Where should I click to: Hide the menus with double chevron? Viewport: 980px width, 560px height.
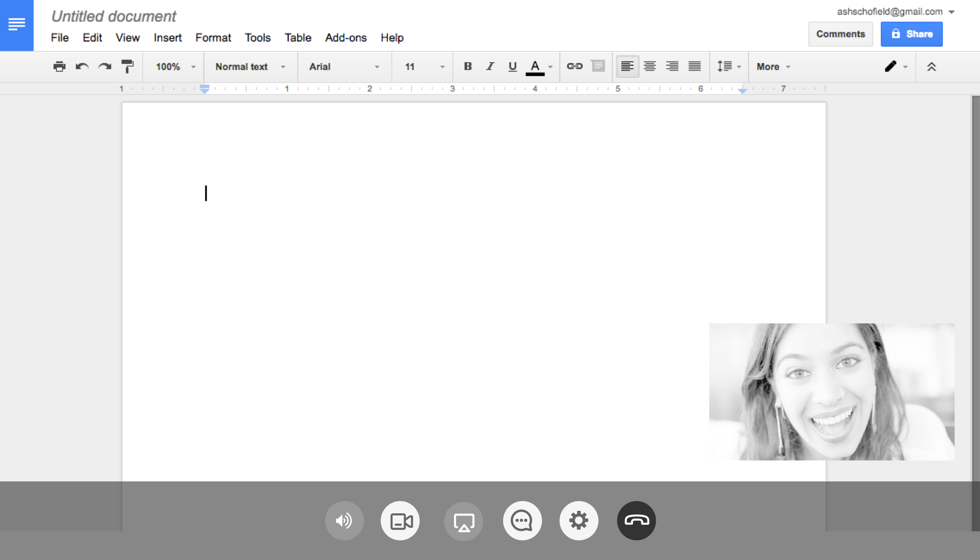point(931,66)
